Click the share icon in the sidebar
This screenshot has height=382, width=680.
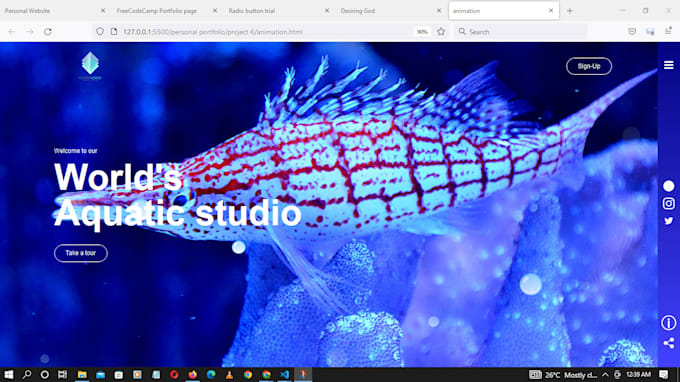tap(668, 343)
